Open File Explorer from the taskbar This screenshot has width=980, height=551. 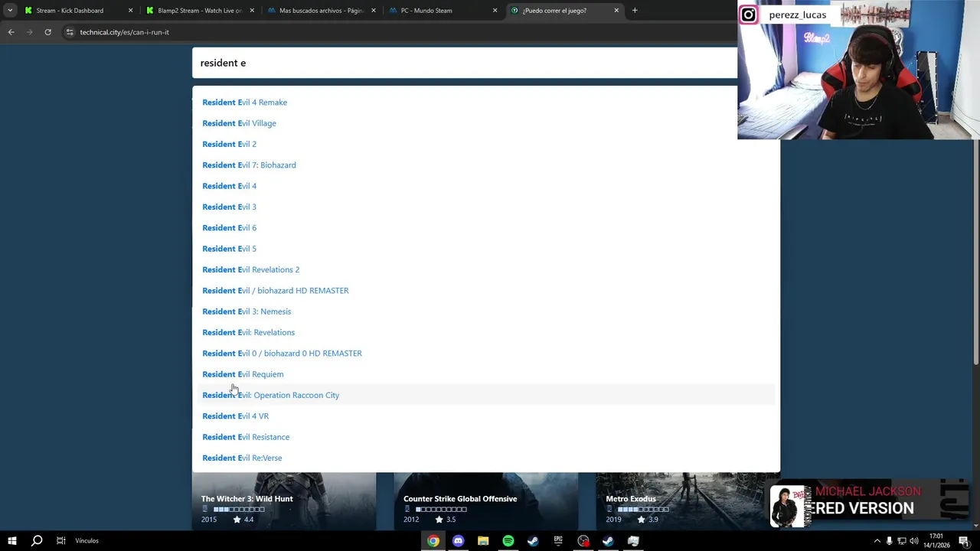[x=483, y=541]
